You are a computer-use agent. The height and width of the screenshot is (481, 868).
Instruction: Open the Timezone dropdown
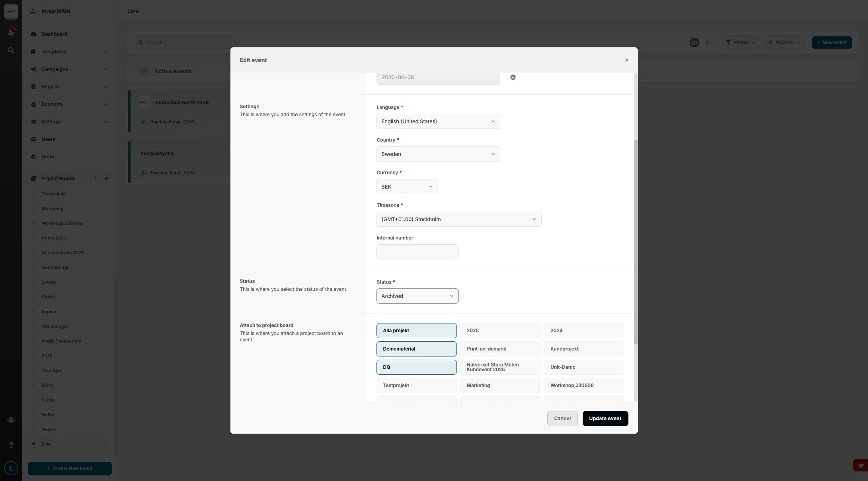tap(458, 219)
